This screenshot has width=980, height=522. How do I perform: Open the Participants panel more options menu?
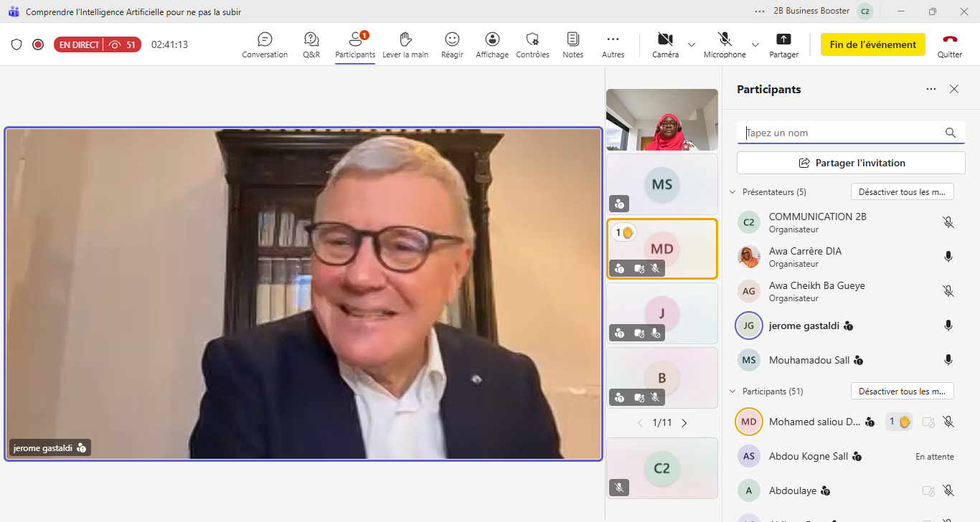(x=931, y=90)
